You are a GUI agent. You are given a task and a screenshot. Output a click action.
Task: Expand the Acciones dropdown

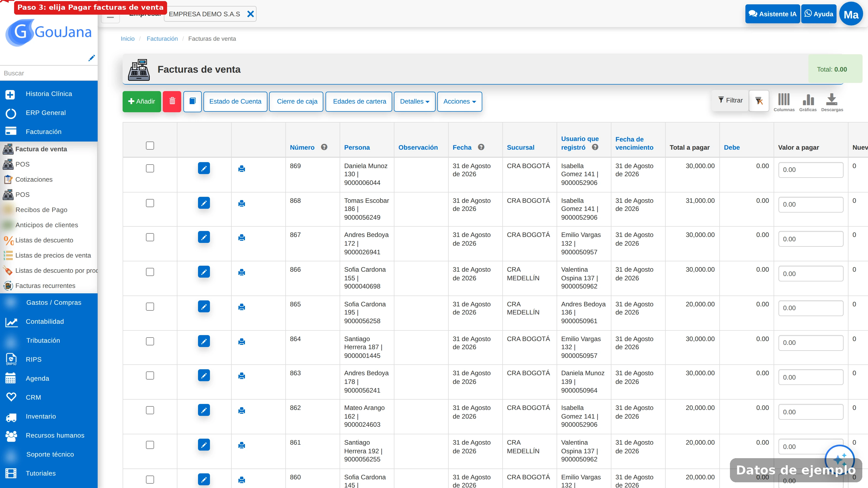pyautogui.click(x=459, y=101)
